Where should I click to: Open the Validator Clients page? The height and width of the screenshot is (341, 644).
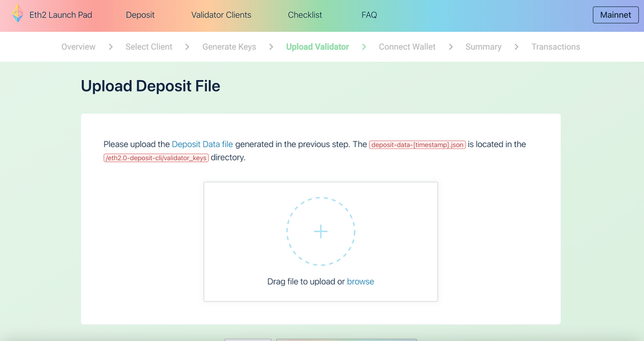coord(221,15)
